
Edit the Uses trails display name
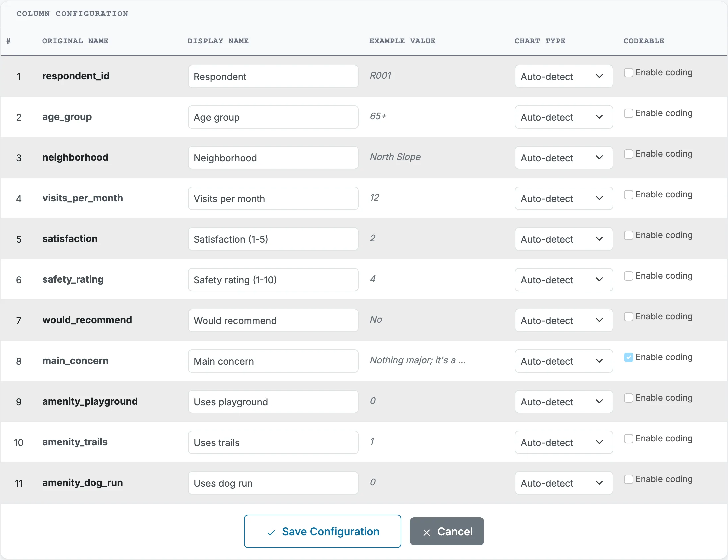point(273,442)
